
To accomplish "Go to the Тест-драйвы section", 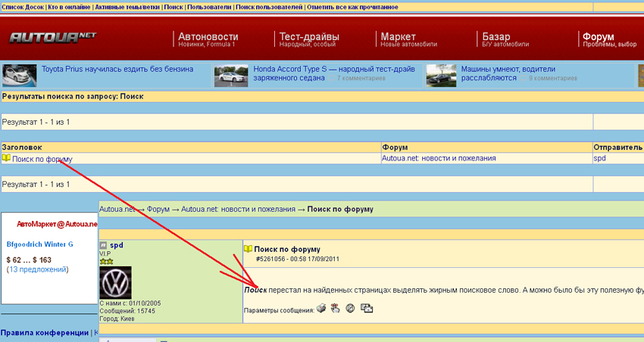I will click(308, 37).
